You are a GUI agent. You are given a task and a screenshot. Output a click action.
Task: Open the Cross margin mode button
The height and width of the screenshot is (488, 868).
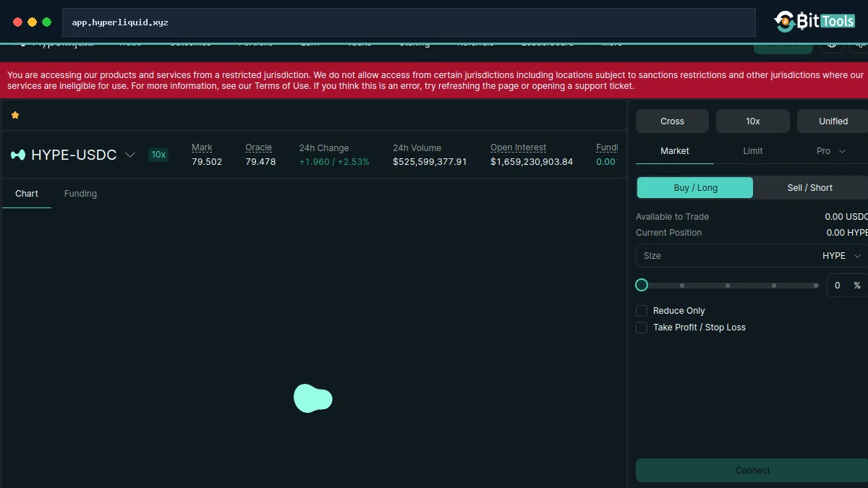coord(672,121)
